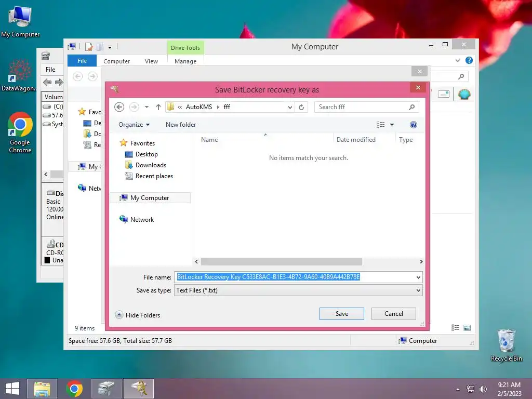This screenshot has height=399, width=532.
Task: Click the horizontal scrollbar thumb in the file list
Action: [x=281, y=262]
